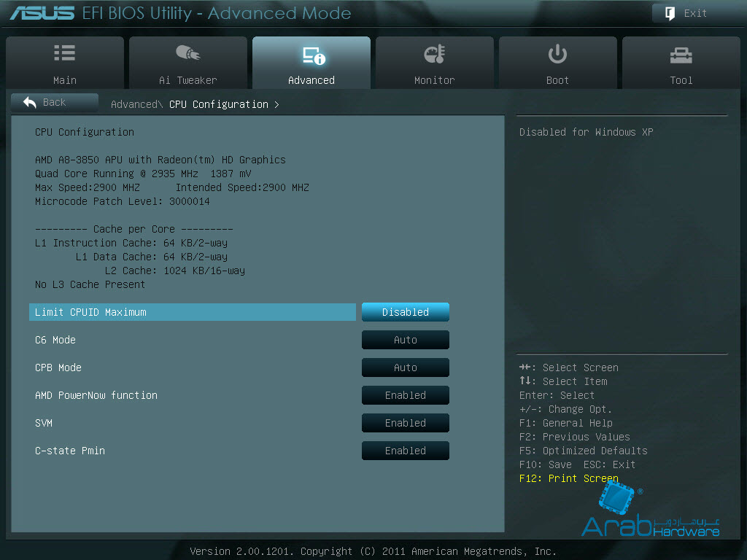
Task: Click the Cache per Core heading
Action: pos(134,229)
